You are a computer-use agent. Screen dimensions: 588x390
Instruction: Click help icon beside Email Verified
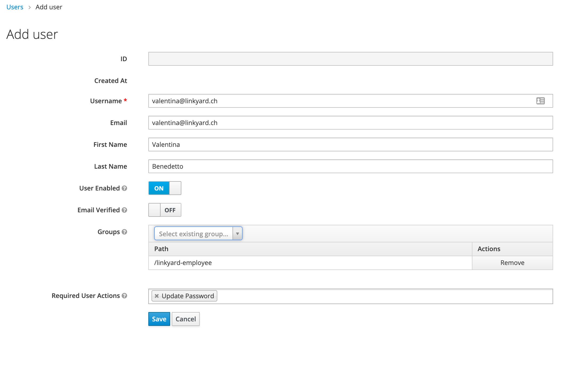tap(124, 210)
